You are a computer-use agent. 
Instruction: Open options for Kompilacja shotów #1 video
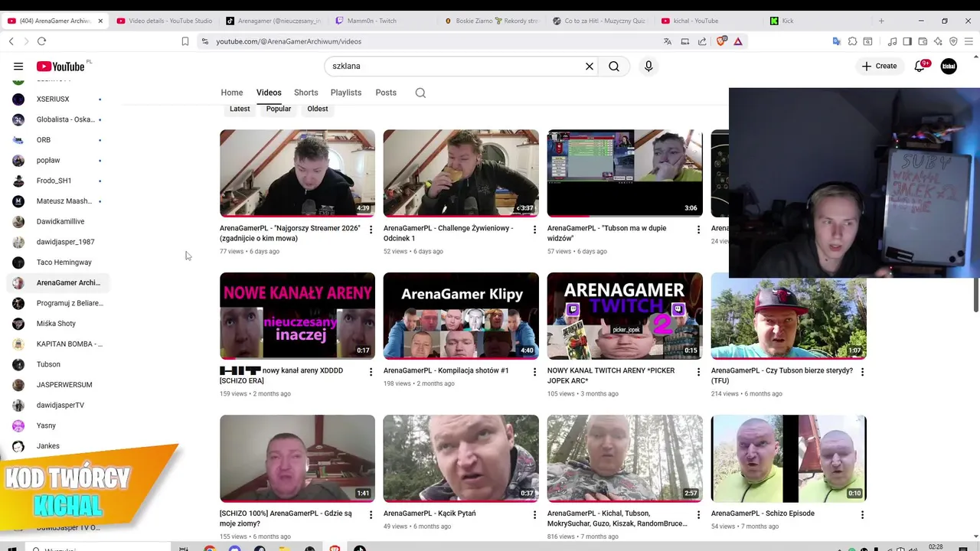click(x=535, y=372)
